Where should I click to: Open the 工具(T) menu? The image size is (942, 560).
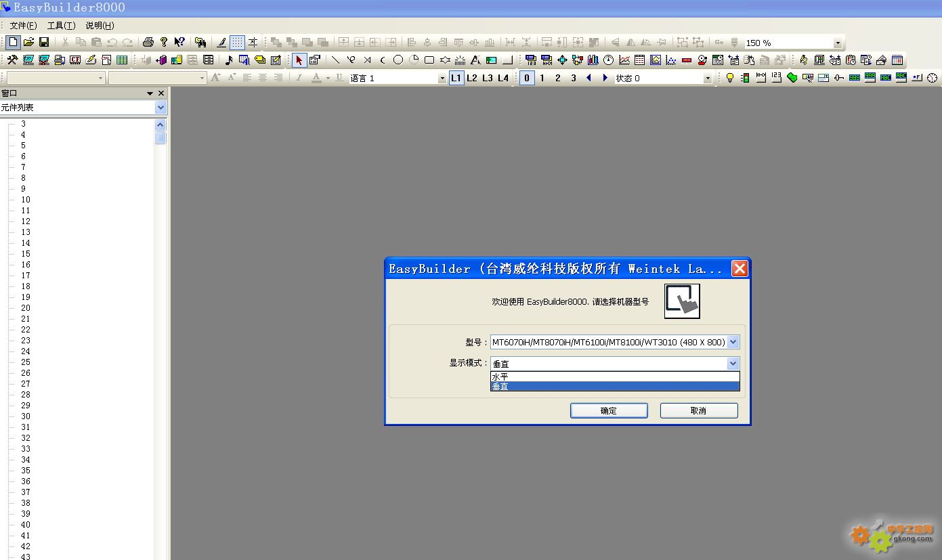coord(61,26)
